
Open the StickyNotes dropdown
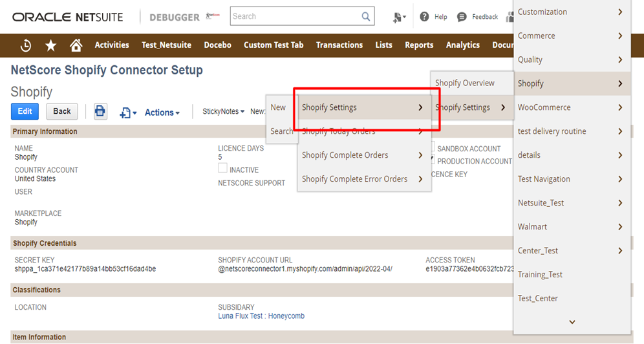pos(223,111)
